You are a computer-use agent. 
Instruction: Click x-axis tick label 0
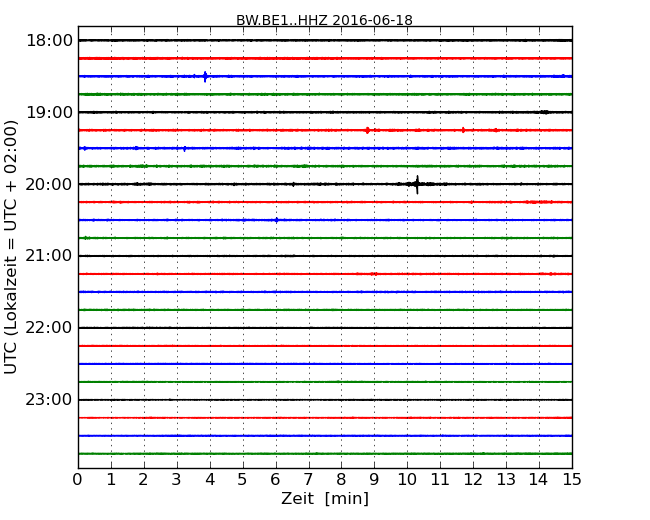78,480
